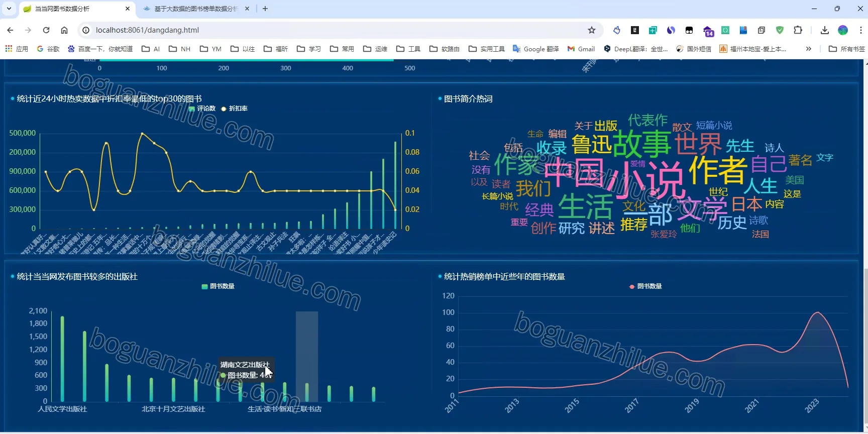This screenshot has width=868, height=434.
Task: Toggle 图书数量 legend in publisher chart
Action: coord(218,286)
